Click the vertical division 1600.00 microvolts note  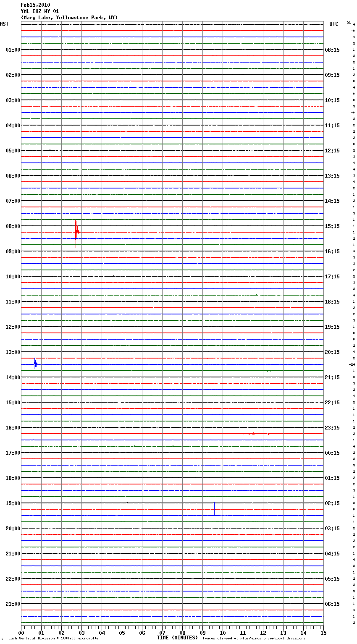53,639
